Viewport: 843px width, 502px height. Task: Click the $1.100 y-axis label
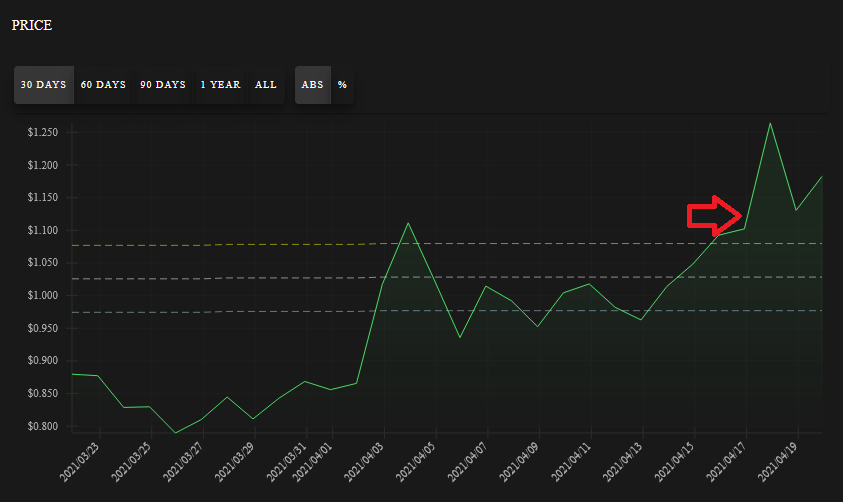tap(43, 230)
